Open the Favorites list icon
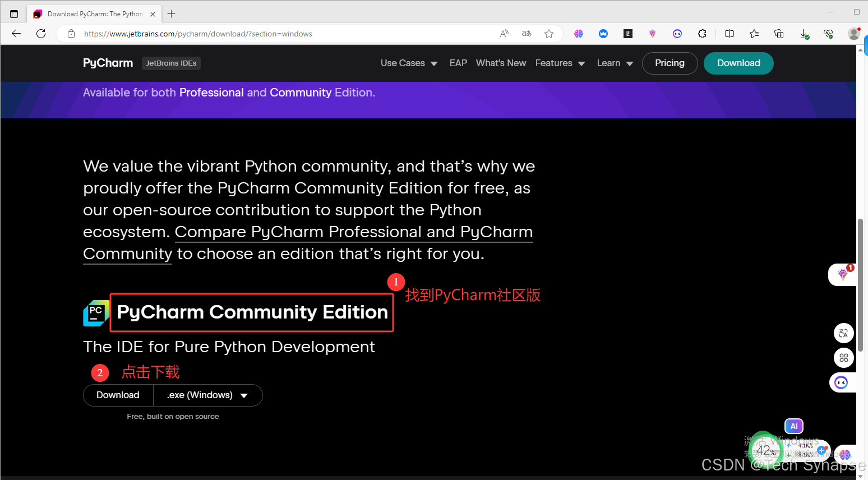Image resolution: width=868 pixels, height=480 pixels. (x=754, y=34)
